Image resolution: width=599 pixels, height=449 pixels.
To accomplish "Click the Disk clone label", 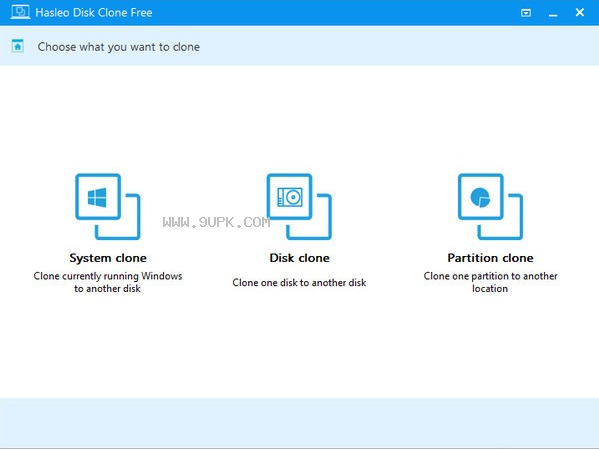I will click(x=300, y=258).
